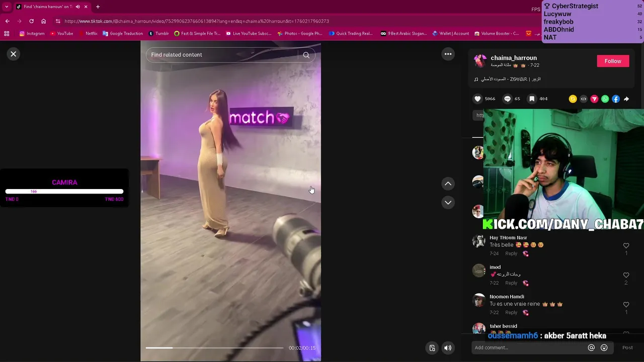Open Noomen Hamdi's profile avatar

coord(478,300)
